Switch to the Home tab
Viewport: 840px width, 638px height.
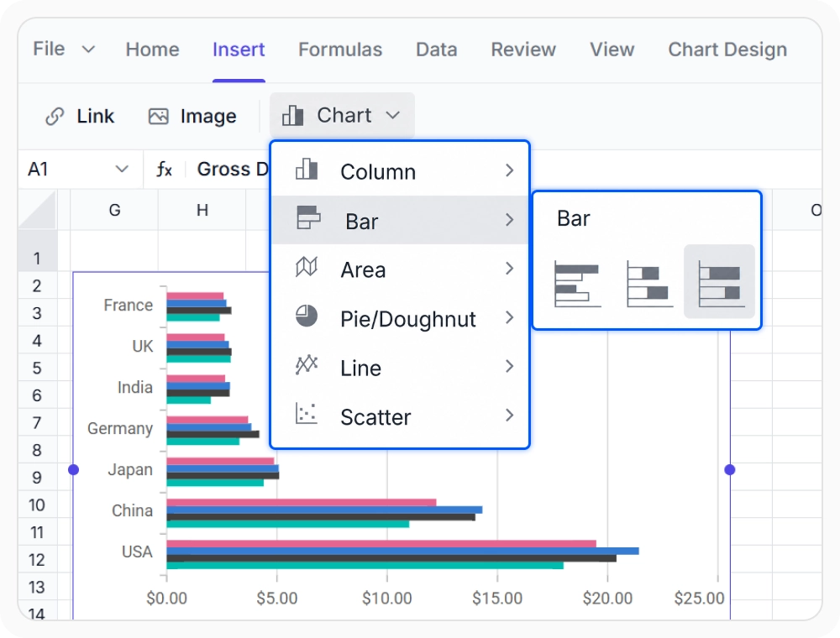click(x=152, y=50)
